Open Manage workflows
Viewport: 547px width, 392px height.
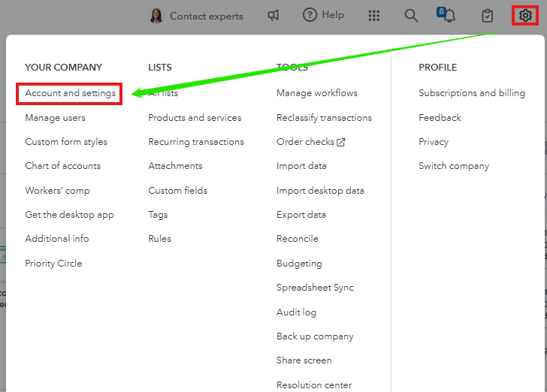pos(317,93)
